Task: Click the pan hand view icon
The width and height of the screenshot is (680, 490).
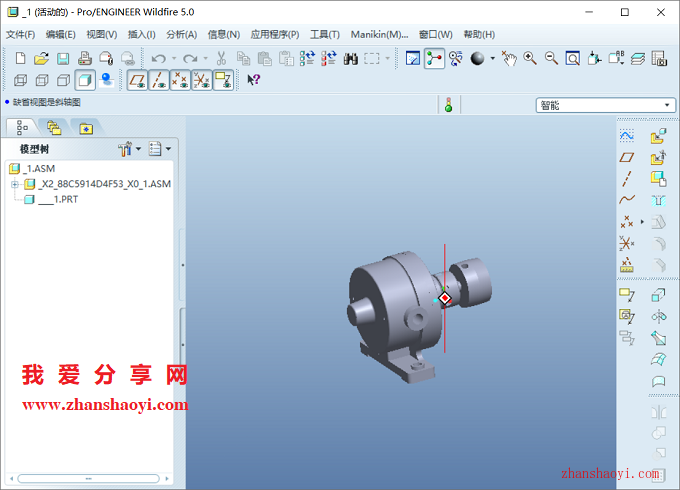Action: point(509,58)
